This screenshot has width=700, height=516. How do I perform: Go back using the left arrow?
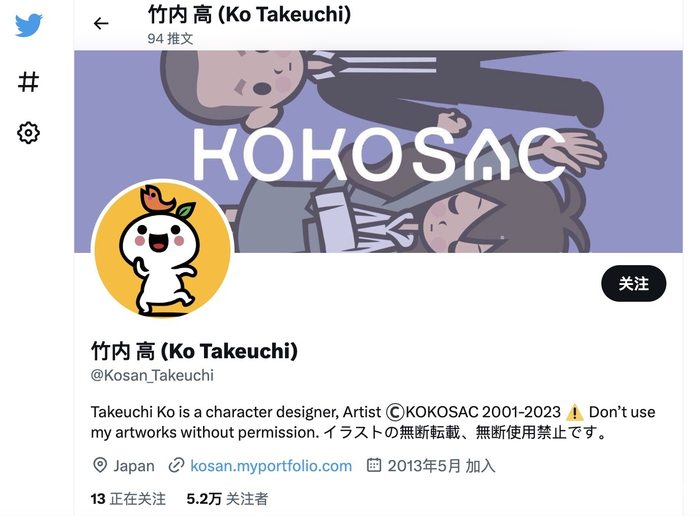(x=101, y=23)
